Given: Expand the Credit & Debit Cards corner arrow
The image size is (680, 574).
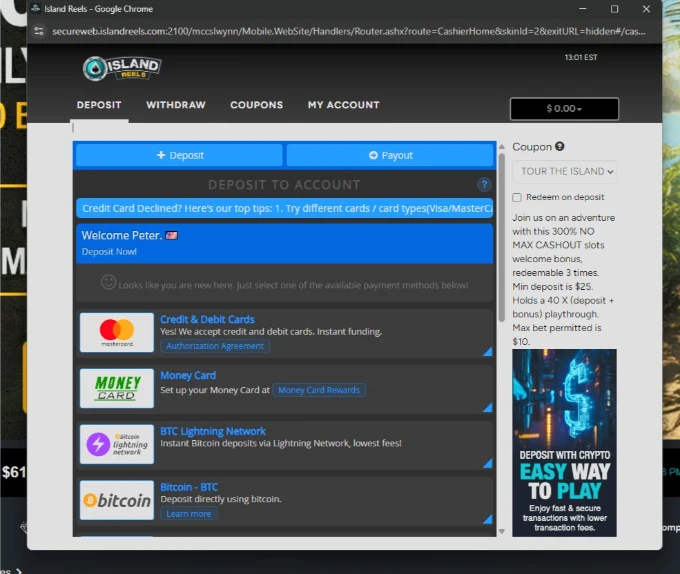Looking at the screenshot, I should click(x=487, y=351).
